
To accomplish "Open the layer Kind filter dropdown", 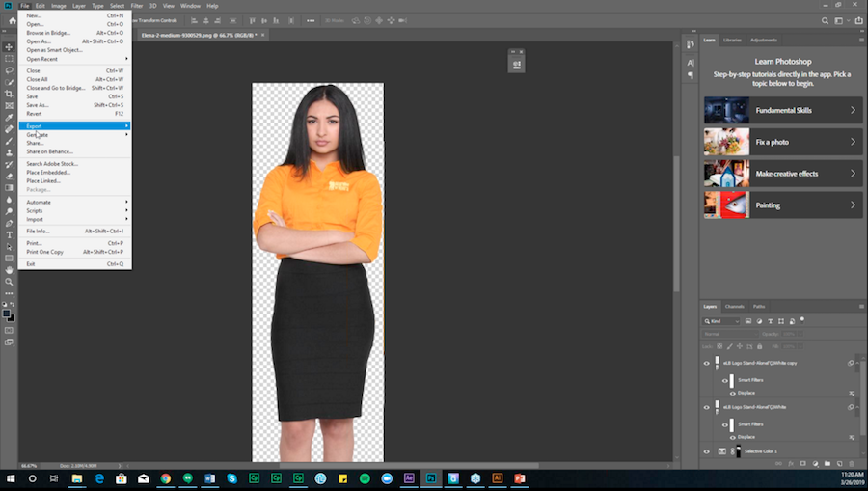I will point(721,320).
